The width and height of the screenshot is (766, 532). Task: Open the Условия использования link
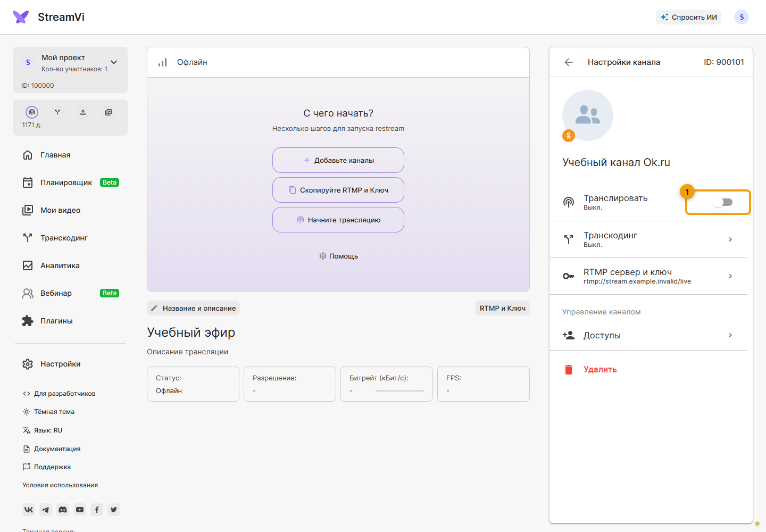click(x=60, y=485)
